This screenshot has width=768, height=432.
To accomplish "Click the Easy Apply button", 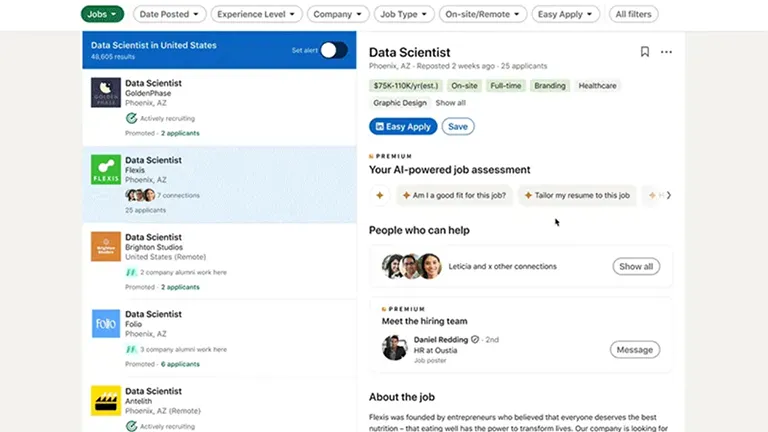I will (x=403, y=126).
